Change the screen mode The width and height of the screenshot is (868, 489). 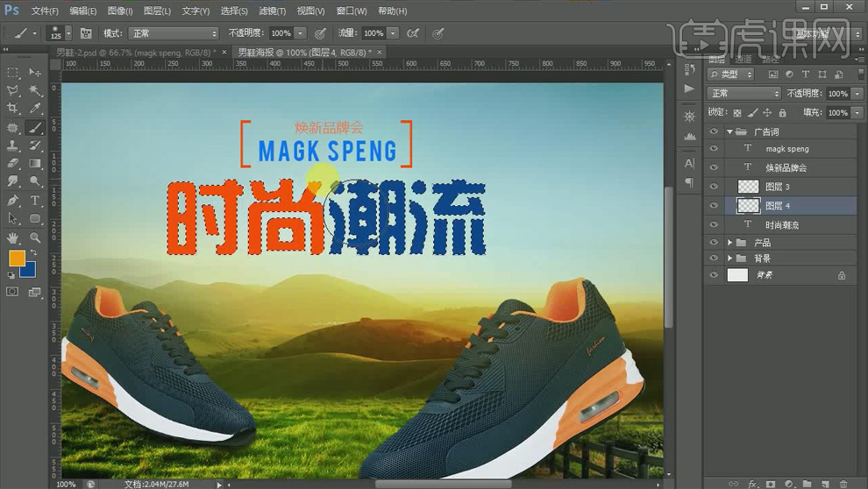(35, 292)
